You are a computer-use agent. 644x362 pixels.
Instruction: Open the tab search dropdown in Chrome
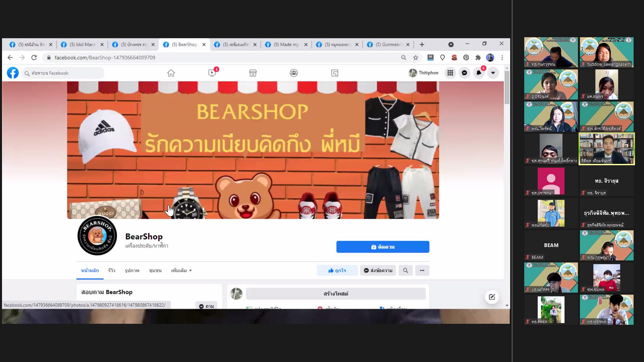coord(451,45)
